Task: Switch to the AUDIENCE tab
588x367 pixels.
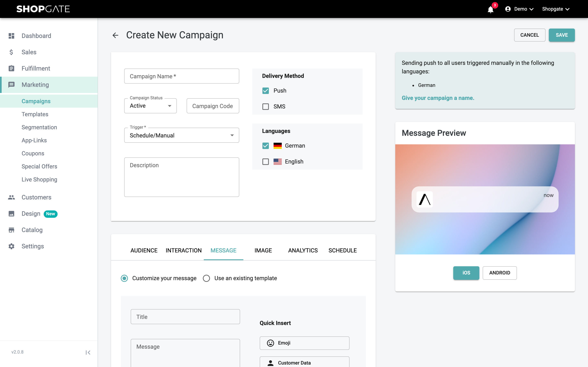Action: (x=144, y=250)
